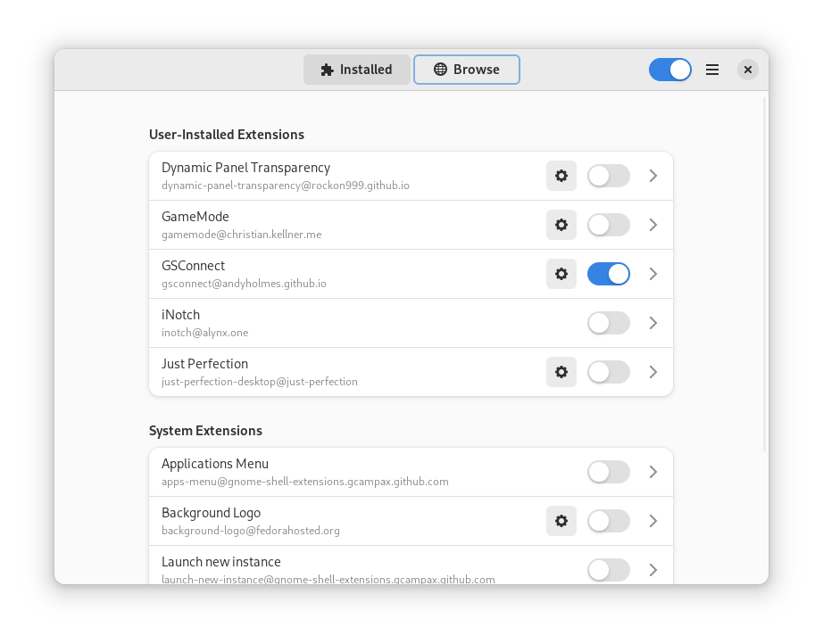Image resolution: width=823 pixels, height=644 pixels.
Task: Open Background Logo settings gear
Action: (x=561, y=521)
